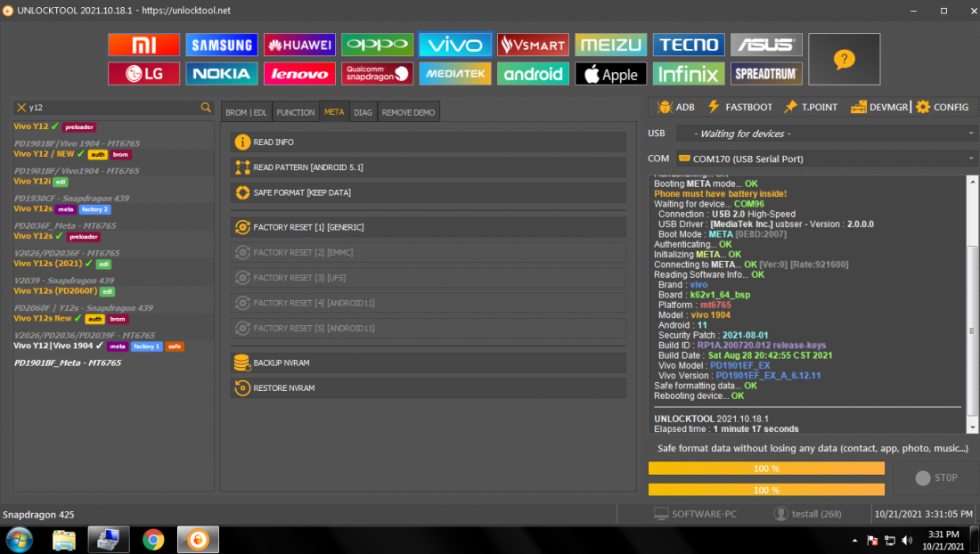Click the testall (268) user label

pos(807,514)
